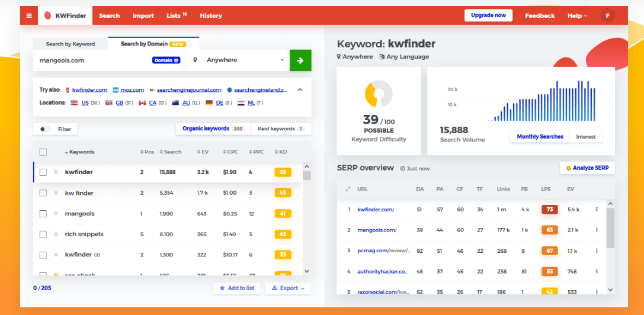Click the Upgrade now button
The width and height of the screenshot is (644, 315).
click(x=488, y=15)
